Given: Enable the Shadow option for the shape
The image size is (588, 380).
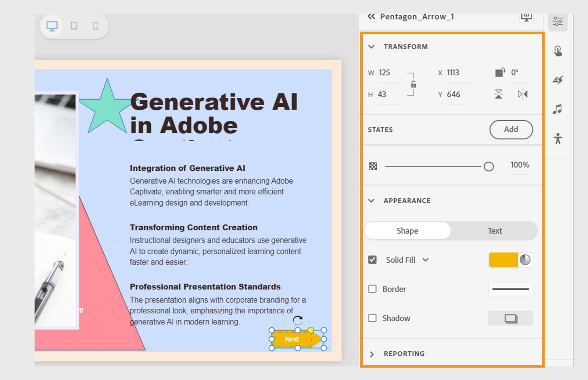Looking at the screenshot, I should tap(372, 318).
